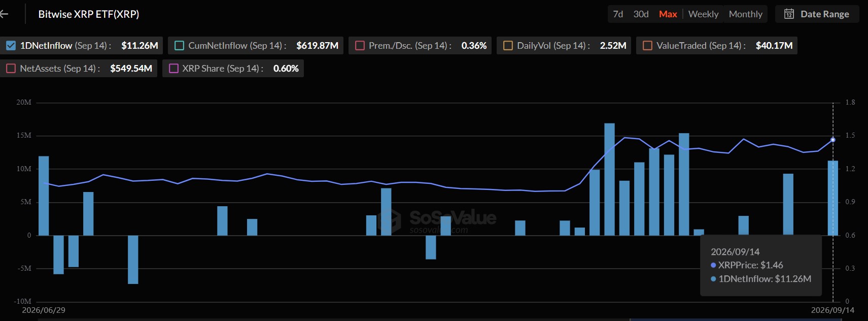Click the $549.54M NetAssets value
868x321 pixels.
131,69
